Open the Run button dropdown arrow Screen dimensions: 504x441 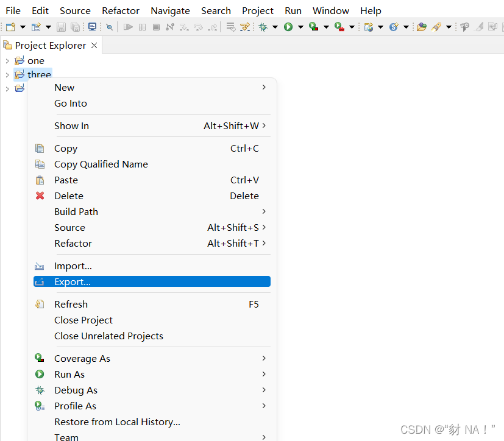[x=299, y=27]
